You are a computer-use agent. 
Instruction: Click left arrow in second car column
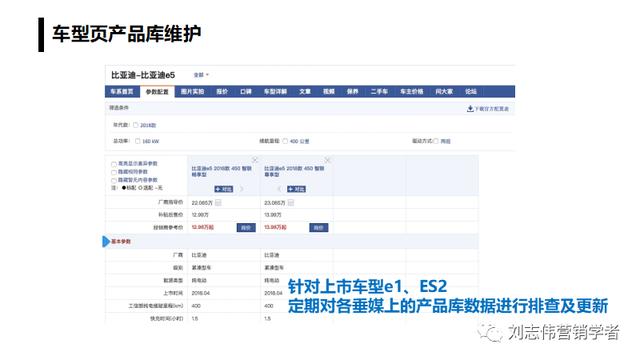click(280, 189)
